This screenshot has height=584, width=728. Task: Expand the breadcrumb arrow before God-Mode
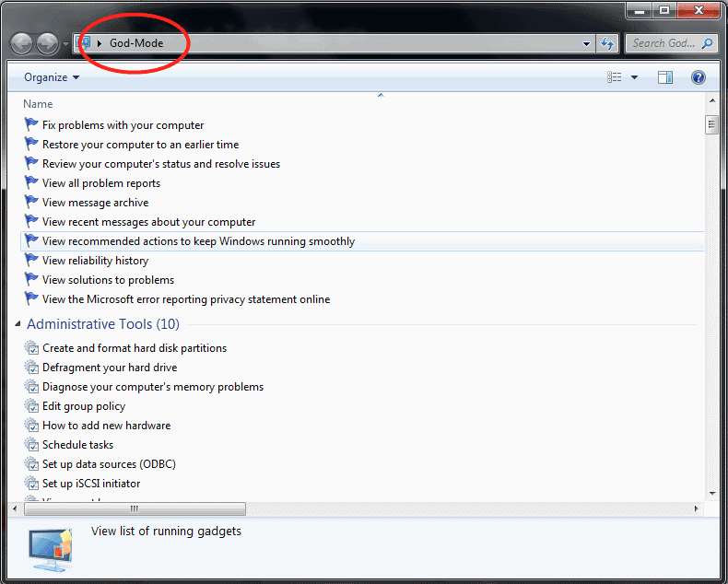coord(100,43)
